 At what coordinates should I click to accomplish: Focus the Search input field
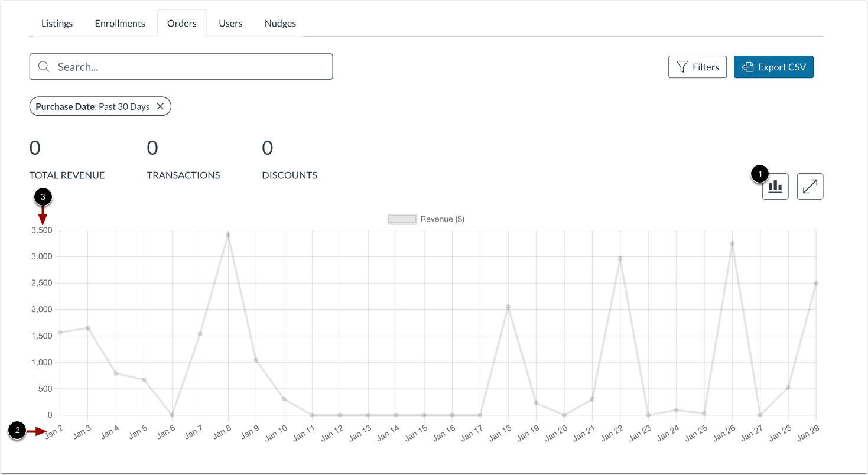click(181, 67)
